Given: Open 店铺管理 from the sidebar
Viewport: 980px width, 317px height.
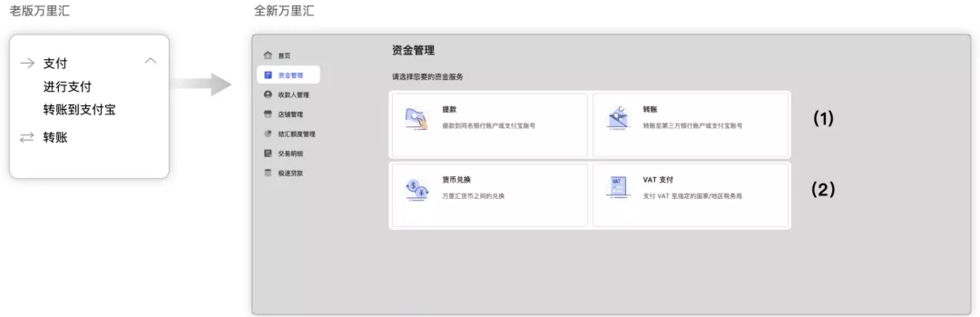Looking at the screenshot, I should [290, 114].
